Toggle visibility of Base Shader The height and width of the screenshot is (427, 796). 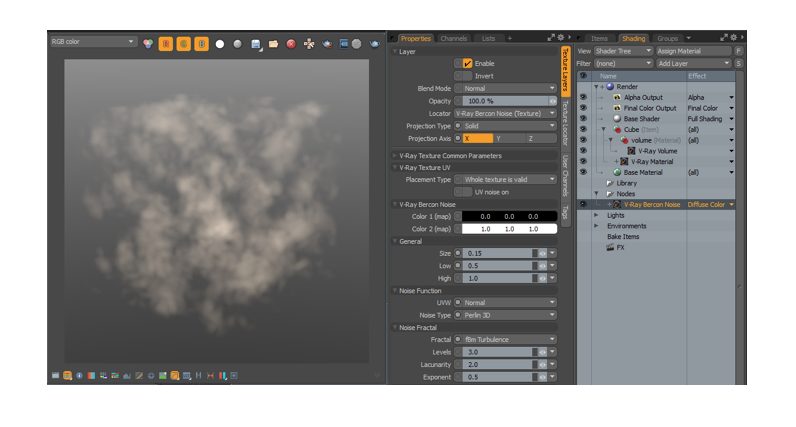(x=583, y=118)
